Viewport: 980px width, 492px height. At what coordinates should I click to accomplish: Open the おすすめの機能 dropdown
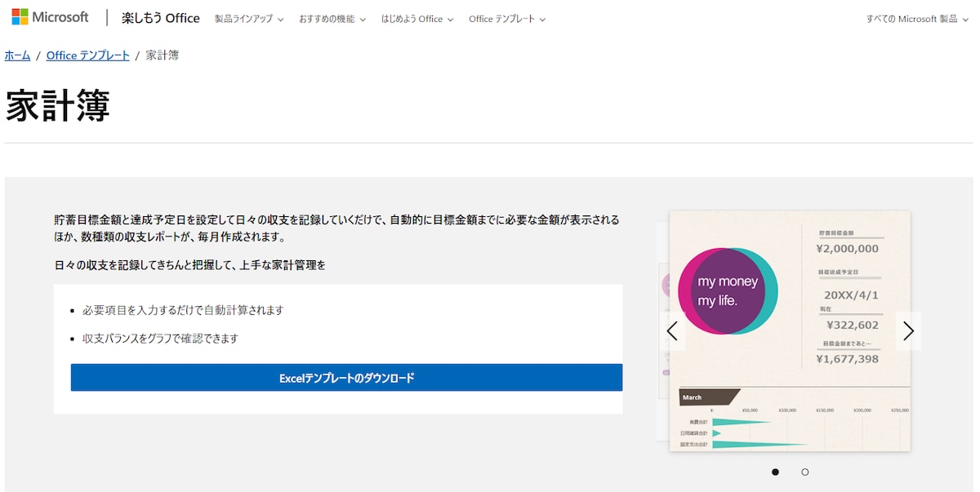(332, 19)
